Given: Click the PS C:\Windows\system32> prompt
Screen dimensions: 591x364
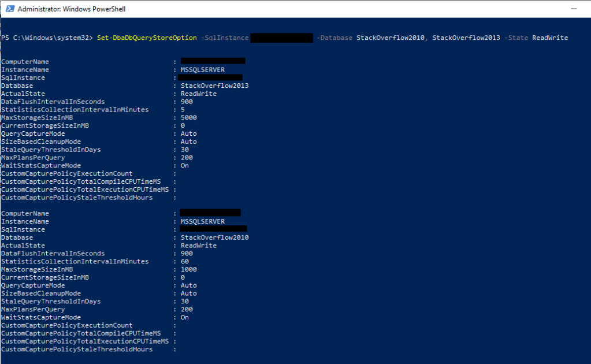Looking at the screenshot, I should click(x=46, y=38).
